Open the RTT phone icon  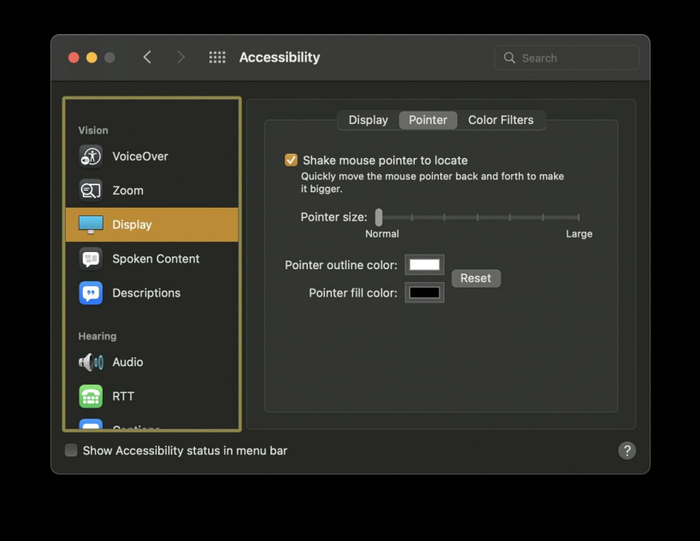(x=91, y=396)
